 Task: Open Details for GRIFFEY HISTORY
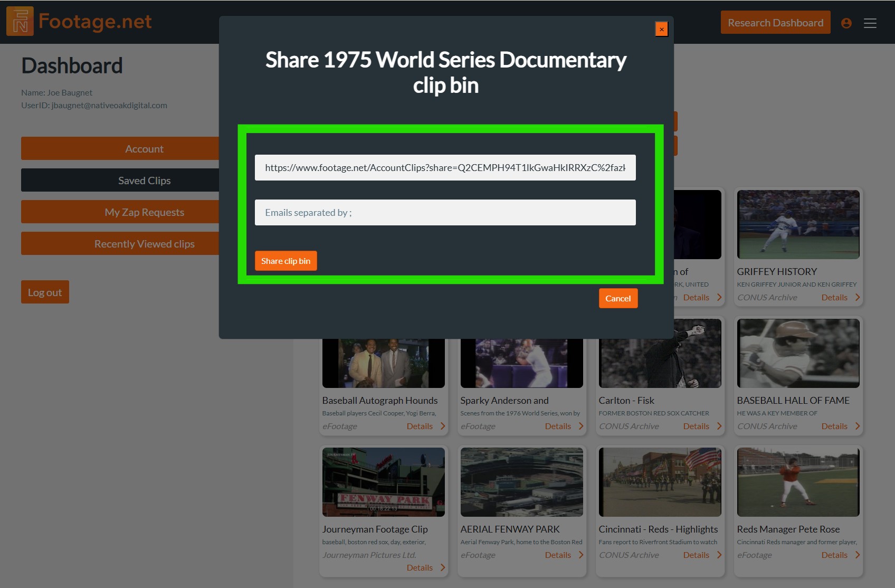[834, 298]
